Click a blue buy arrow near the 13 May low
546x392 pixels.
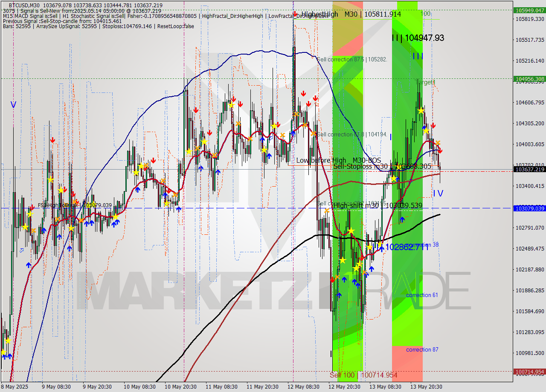(371, 268)
